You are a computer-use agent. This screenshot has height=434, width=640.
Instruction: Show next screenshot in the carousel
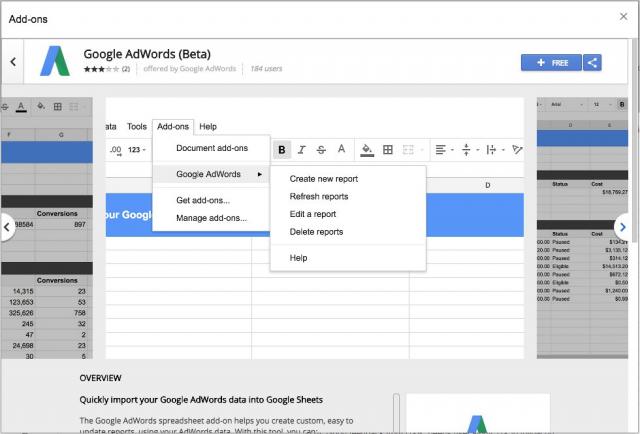[623, 227]
